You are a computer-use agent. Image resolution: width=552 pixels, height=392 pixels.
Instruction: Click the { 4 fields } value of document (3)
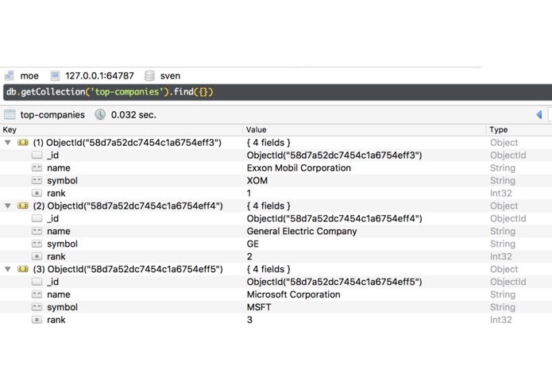(268, 269)
